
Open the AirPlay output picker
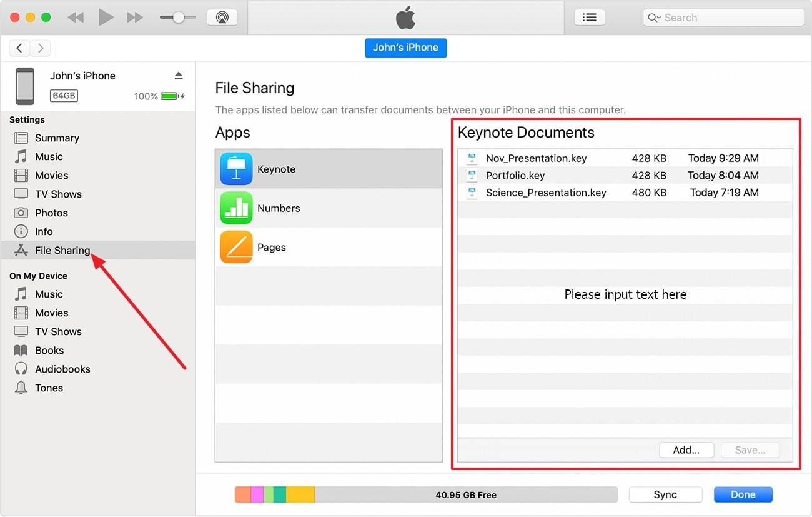(222, 18)
